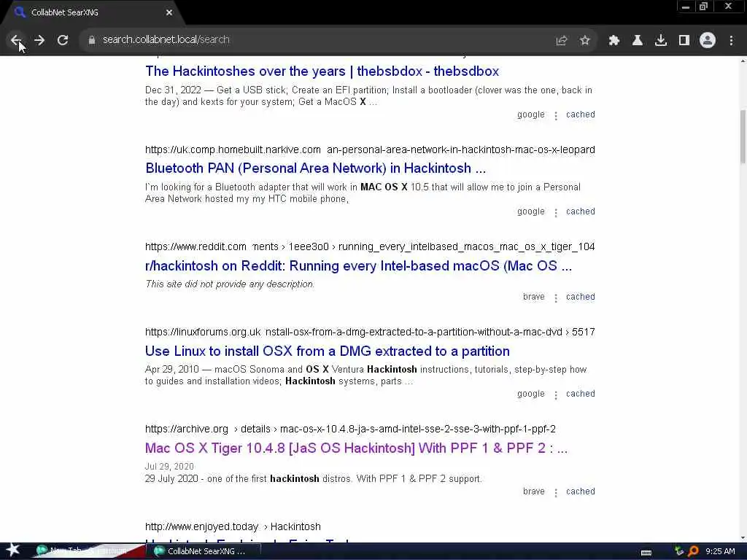Click the lock icon in address bar

[92, 40]
